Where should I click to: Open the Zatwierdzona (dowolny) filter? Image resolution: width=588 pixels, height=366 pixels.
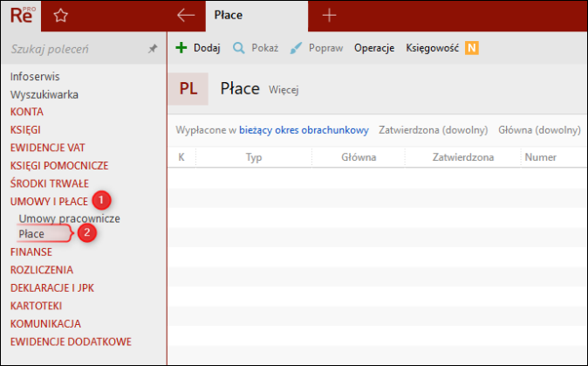433,130
